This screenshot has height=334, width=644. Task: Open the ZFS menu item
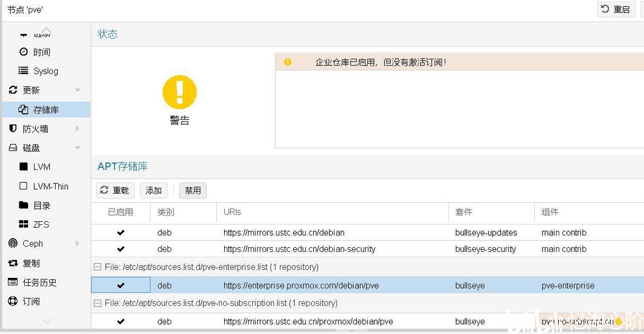click(46, 224)
